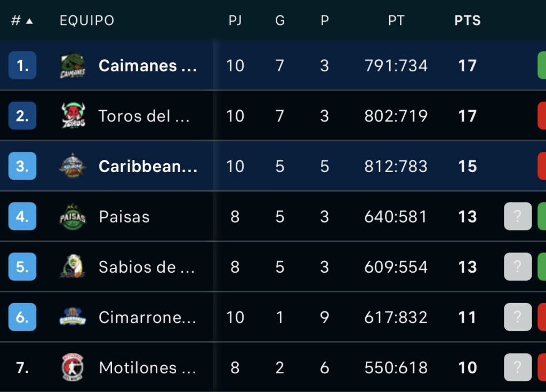The image size is (546, 392).
Task: Sort table by PTS column header
Action: point(467,21)
